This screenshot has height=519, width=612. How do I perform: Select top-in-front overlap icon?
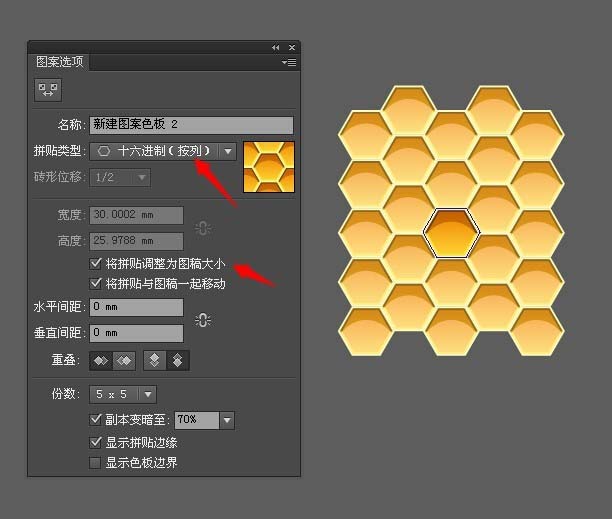[155, 361]
